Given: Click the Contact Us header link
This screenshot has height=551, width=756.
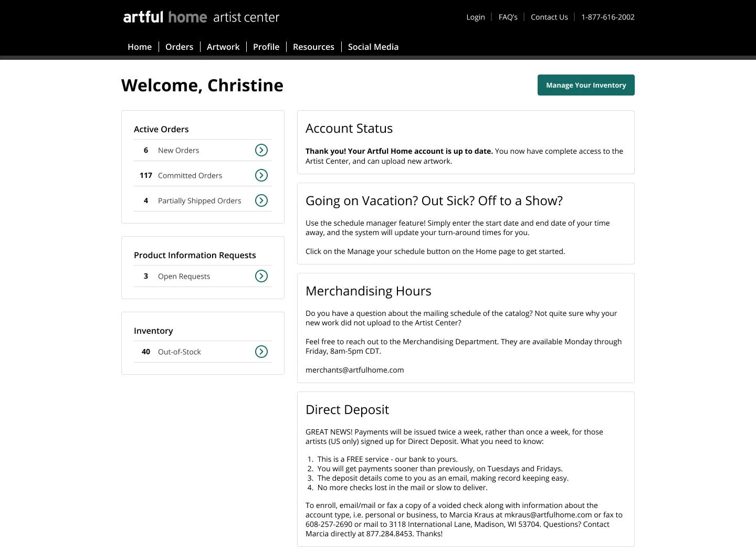Looking at the screenshot, I should 549,17.
